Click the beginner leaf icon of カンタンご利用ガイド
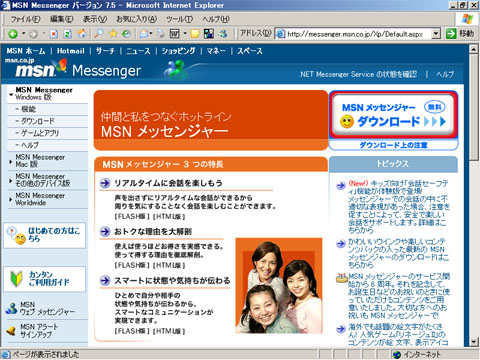The height and width of the screenshot is (360, 480). [16, 279]
